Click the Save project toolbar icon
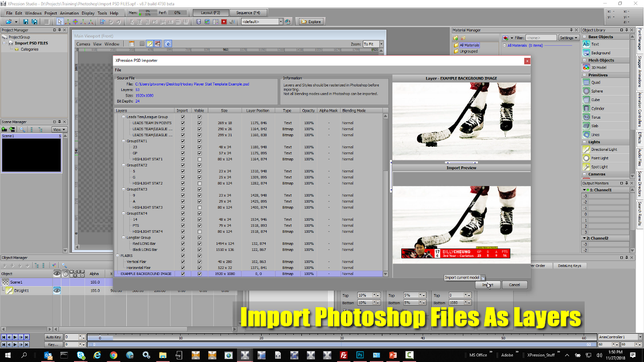 click(26, 22)
